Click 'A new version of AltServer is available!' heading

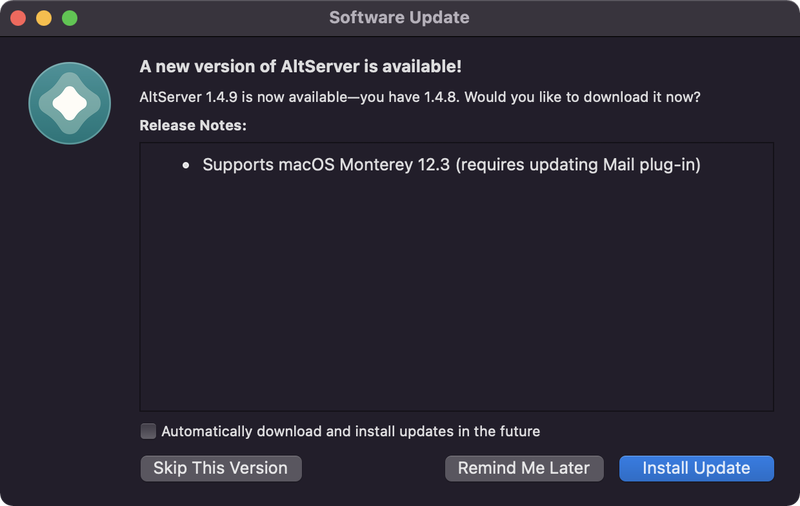click(301, 66)
